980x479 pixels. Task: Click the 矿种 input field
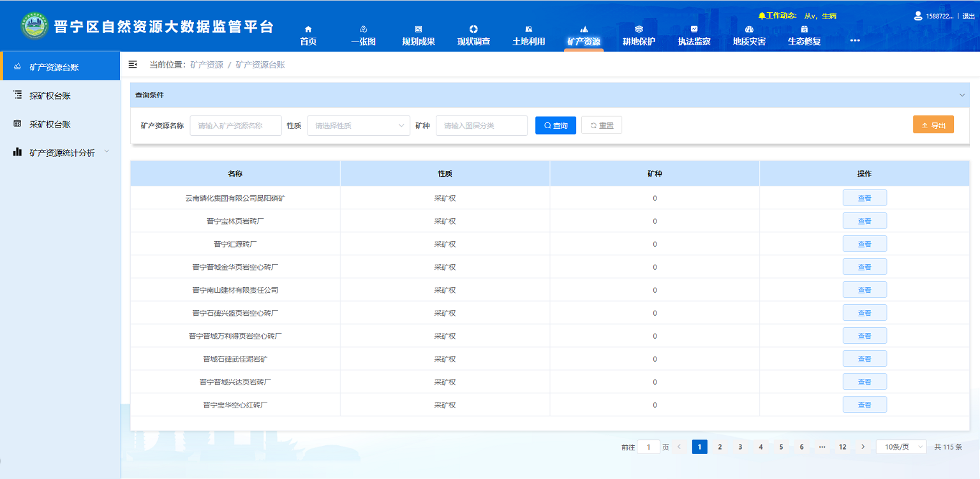point(482,126)
